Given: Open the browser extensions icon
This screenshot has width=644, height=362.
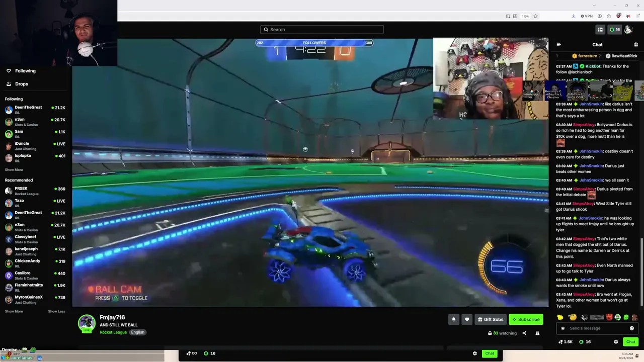Looking at the screenshot, I should tap(609, 16).
